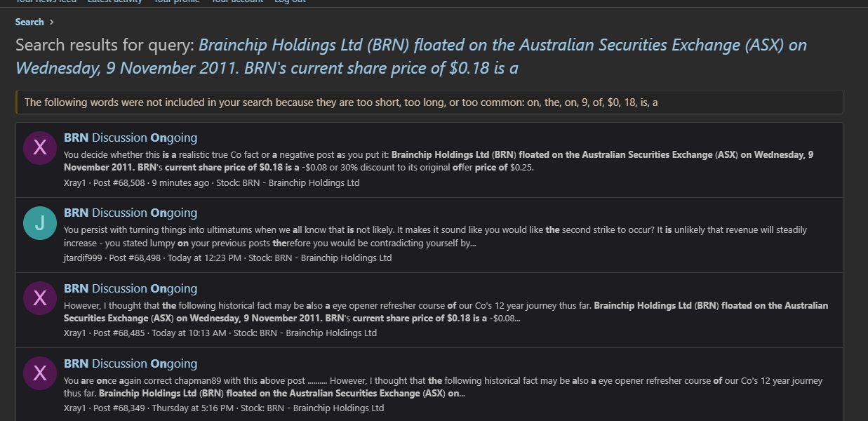868x421 pixels.
Task: Click Xray1's avatar beside post #68,508
Action: pos(40,147)
